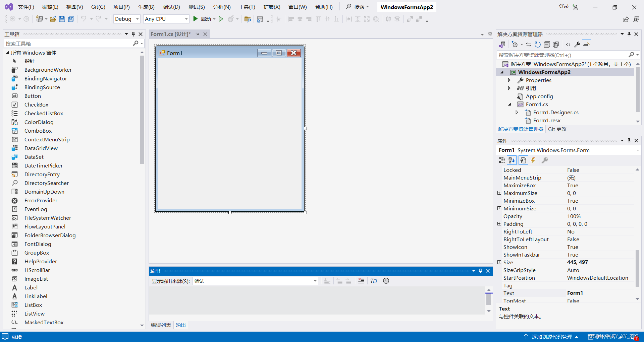Refresh the Solution Explorer
The image size is (644, 342).
[x=537, y=44]
